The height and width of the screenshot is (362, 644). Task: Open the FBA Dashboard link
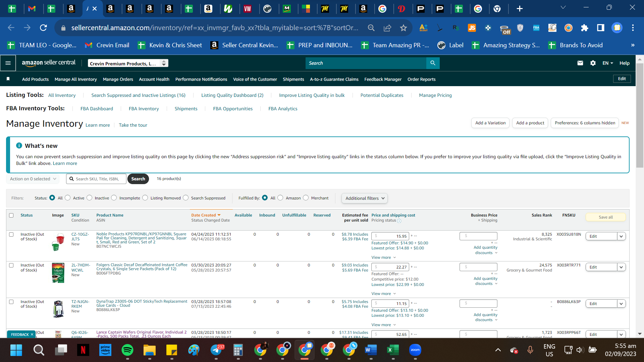pos(97,109)
